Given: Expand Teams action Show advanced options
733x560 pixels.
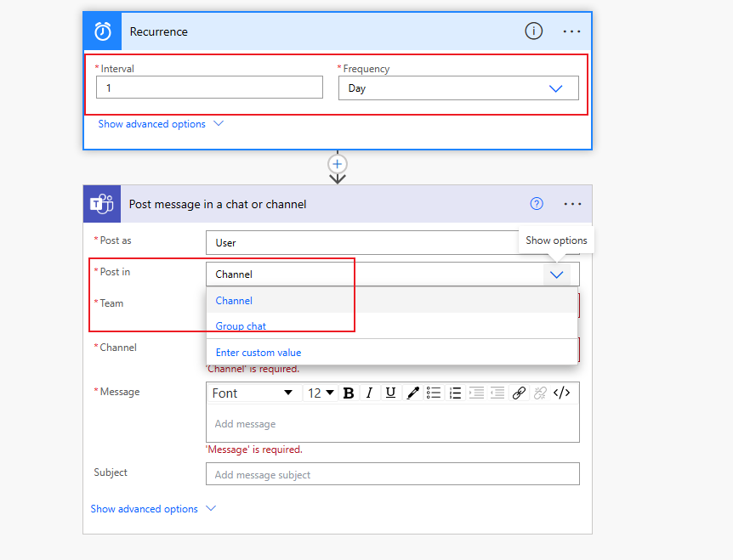Looking at the screenshot, I should click(x=153, y=509).
